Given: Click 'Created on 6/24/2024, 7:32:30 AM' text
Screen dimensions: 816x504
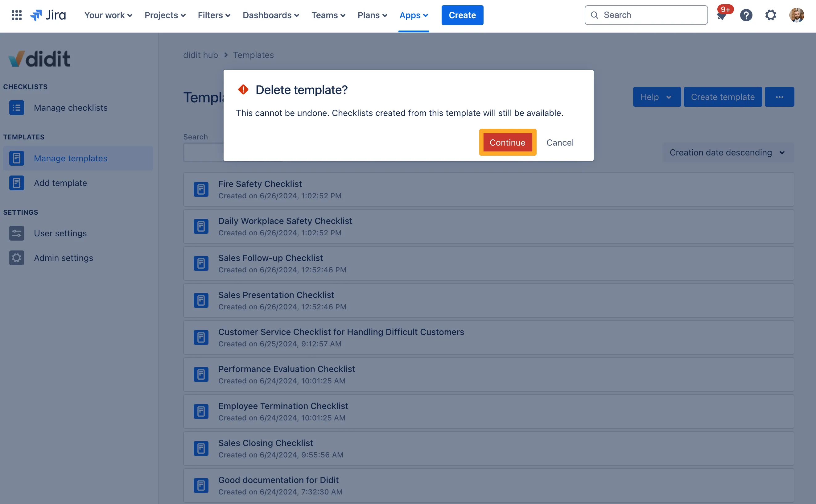Looking at the screenshot, I should tap(280, 492).
